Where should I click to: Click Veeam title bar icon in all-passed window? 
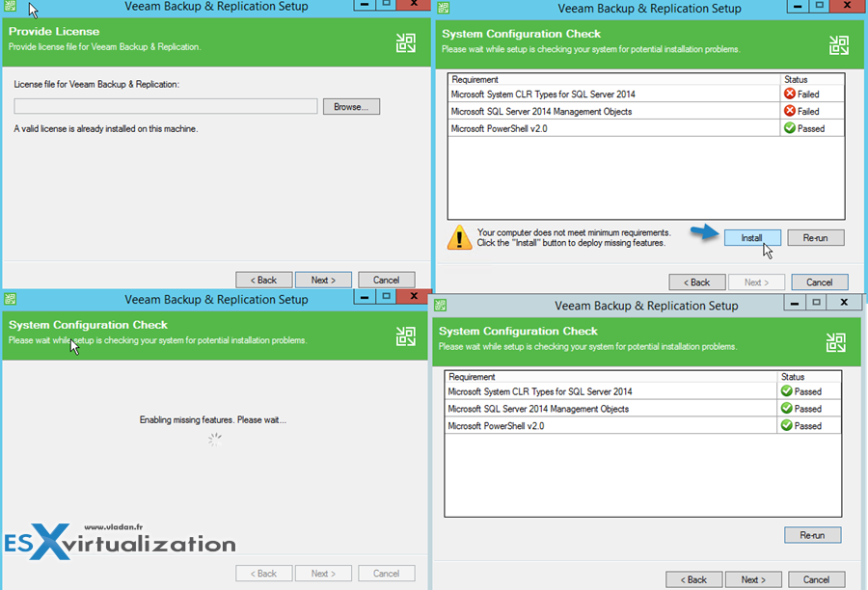pyautogui.click(x=440, y=305)
